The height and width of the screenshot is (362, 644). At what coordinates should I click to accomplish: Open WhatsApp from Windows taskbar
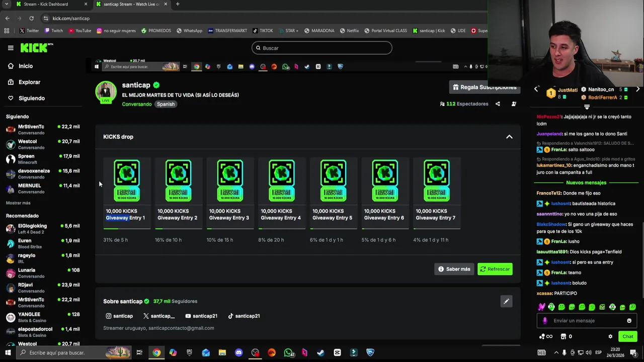(x=288, y=352)
